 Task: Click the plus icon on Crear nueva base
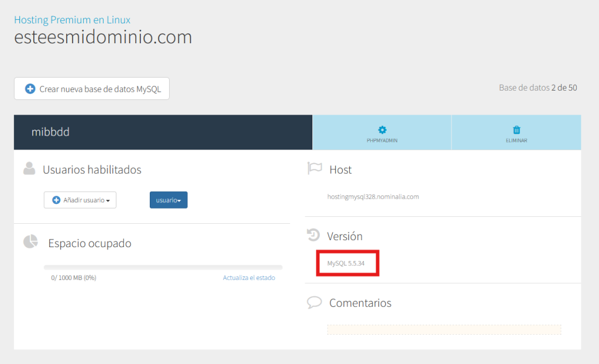30,89
